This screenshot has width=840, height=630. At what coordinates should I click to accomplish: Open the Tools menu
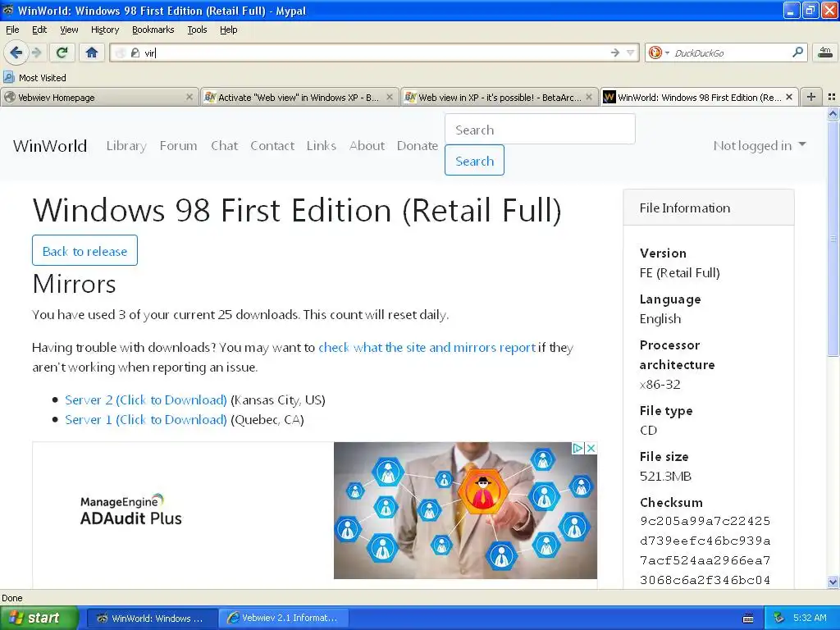(197, 30)
